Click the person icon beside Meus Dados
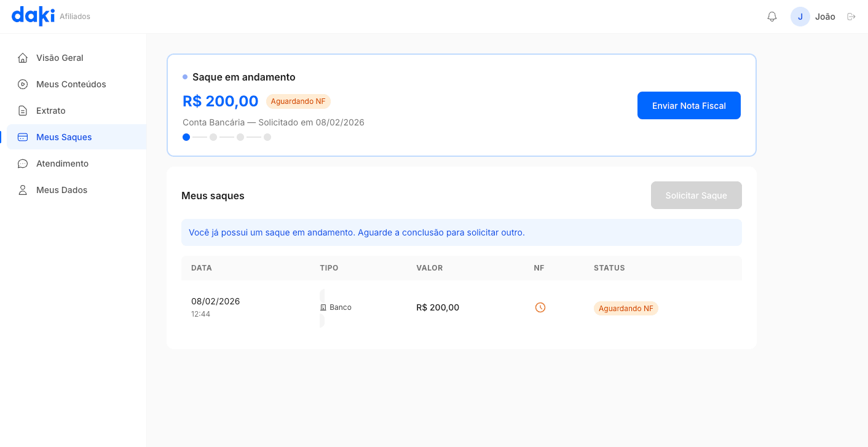 point(23,190)
